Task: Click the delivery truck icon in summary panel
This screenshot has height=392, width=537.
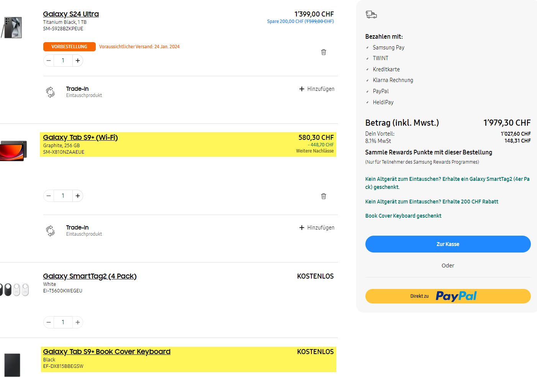Action: pos(371,15)
